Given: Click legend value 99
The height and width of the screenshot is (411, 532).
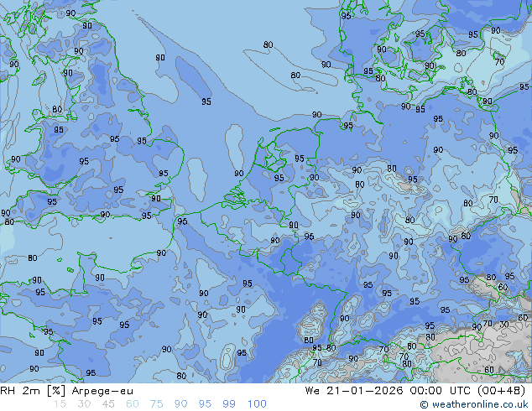Looking at the screenshot, I should [229, 404].
